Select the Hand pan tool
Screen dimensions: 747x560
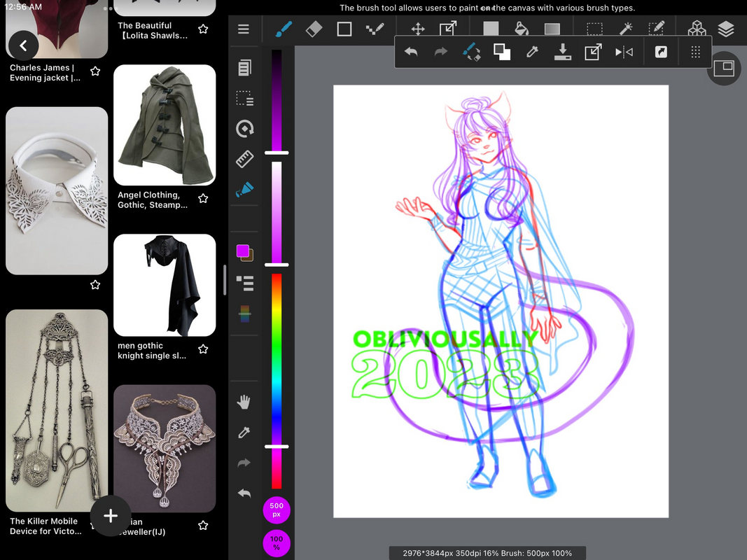pos(244,401)
